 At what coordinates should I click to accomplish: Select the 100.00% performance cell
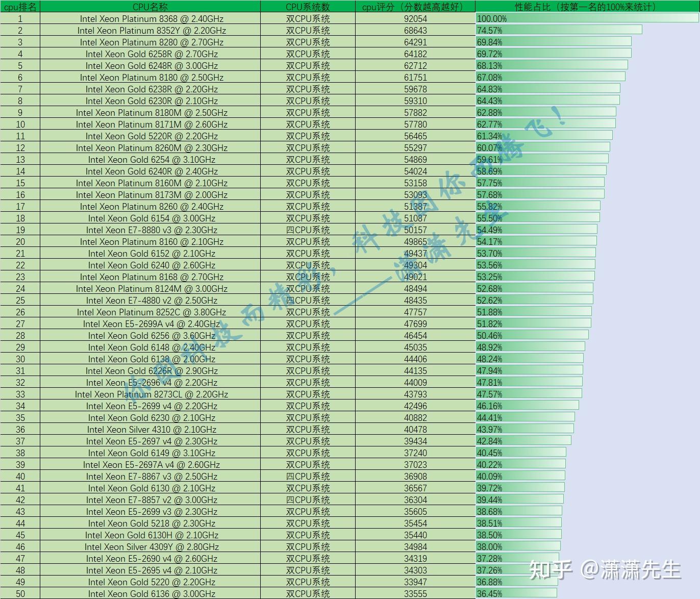pos(587,19)
